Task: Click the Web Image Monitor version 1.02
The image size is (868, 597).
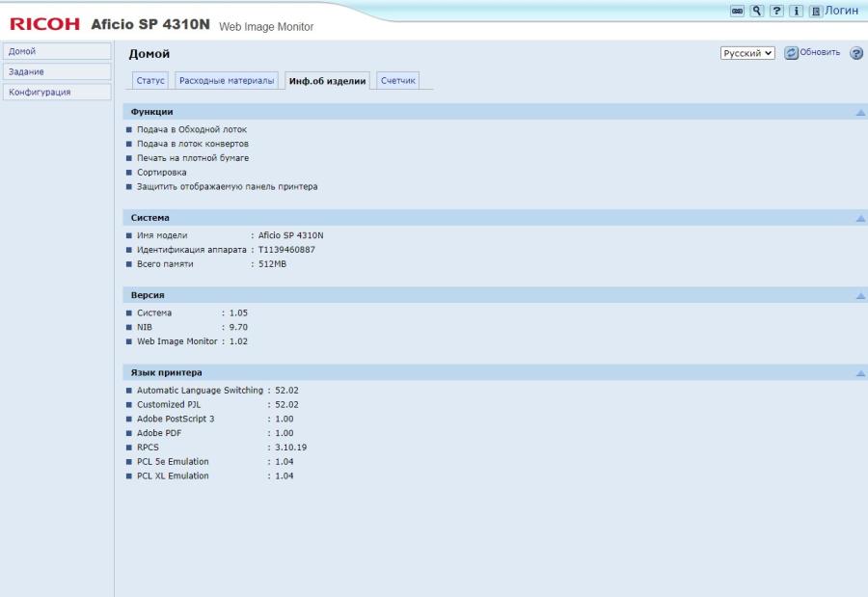Action: pos(238,341)
